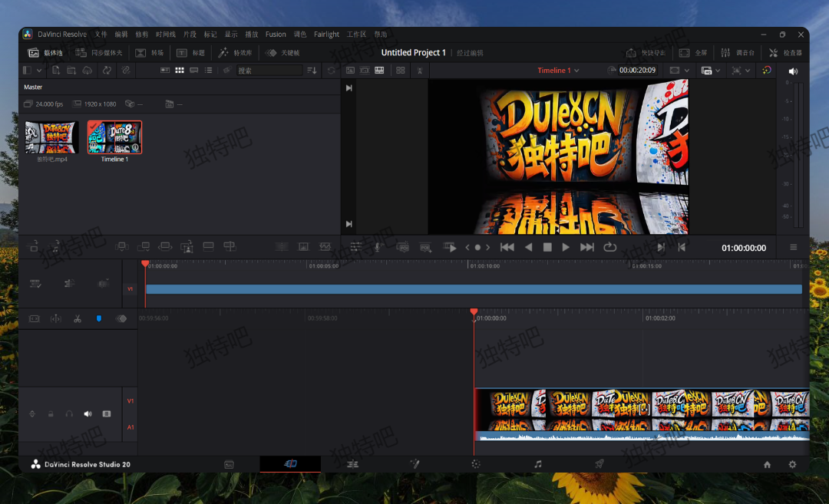Click the import media folder icon
829x504 pixels.
[x=71, y=71]
